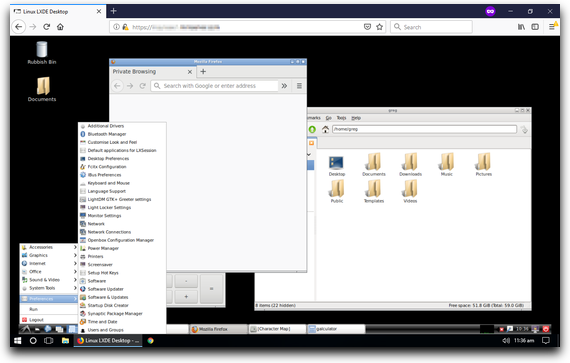Open a new tab in outer browser

pyautogui.click(x=114, y=11)
